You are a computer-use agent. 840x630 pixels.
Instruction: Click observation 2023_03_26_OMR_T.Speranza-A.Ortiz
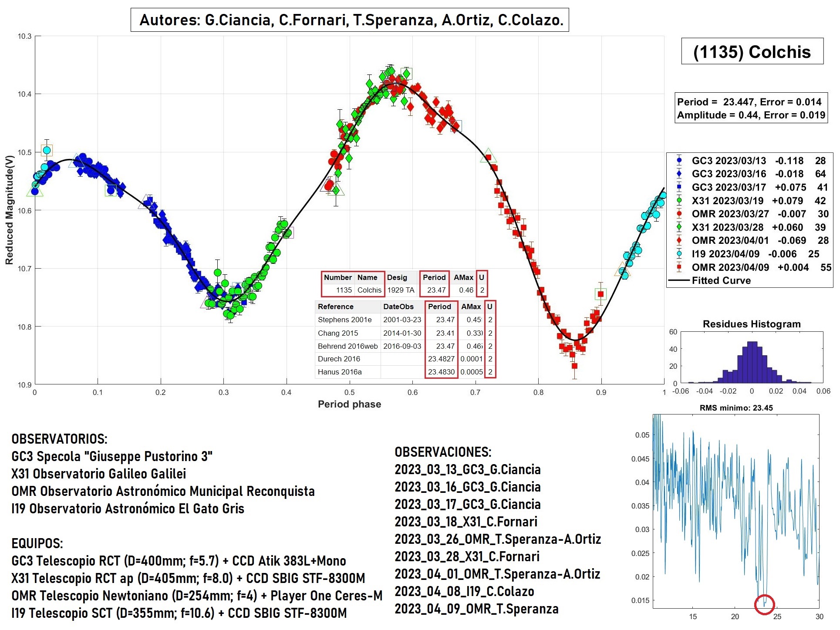coord(498,539)
